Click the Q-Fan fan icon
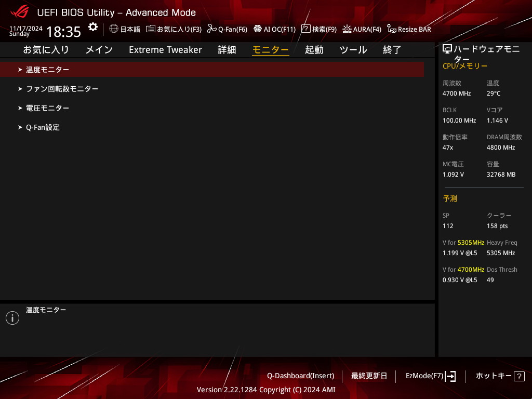The image size is (532, 399). coord(212,29)
